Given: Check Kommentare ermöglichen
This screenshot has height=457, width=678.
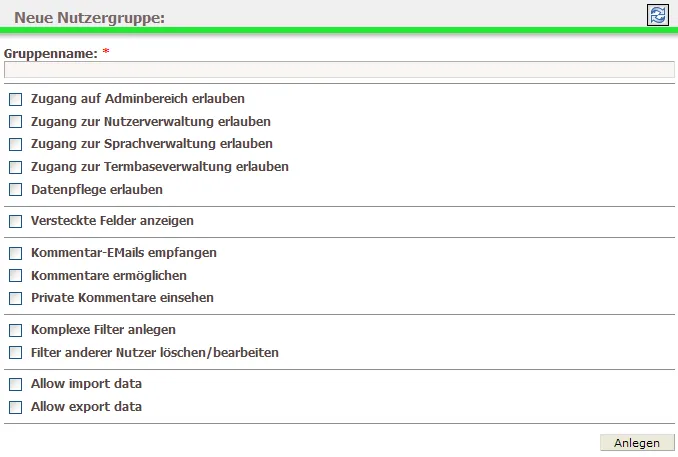Looking at the screenshot, I should coord(16,276).
